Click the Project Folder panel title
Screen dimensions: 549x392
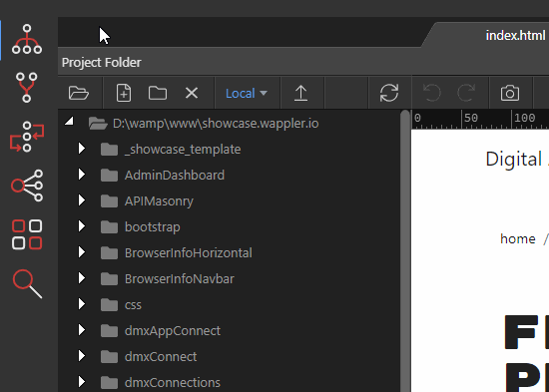pyautogui.click(x=102, y=63)
